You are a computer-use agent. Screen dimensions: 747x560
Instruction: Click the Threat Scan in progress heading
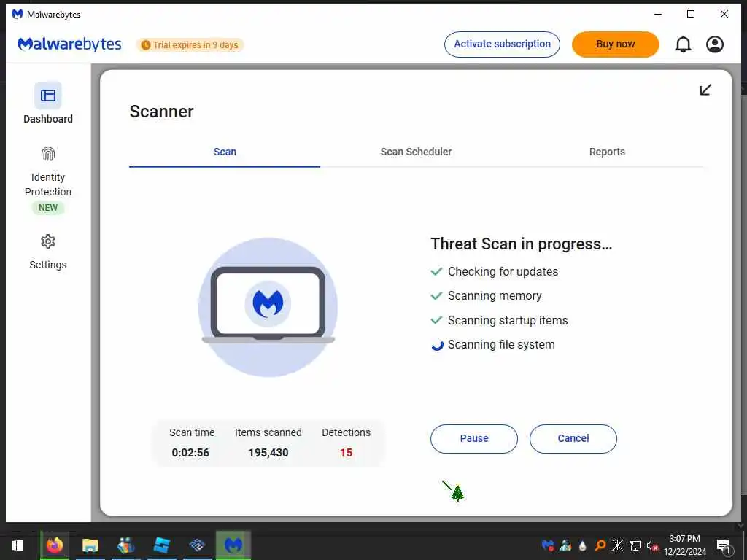pyautogui.click(x=521, y=244)
